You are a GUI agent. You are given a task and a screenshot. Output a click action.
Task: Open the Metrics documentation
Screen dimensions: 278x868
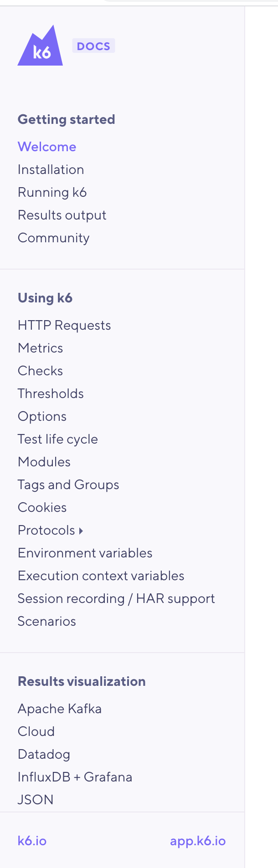click(40, 347)
